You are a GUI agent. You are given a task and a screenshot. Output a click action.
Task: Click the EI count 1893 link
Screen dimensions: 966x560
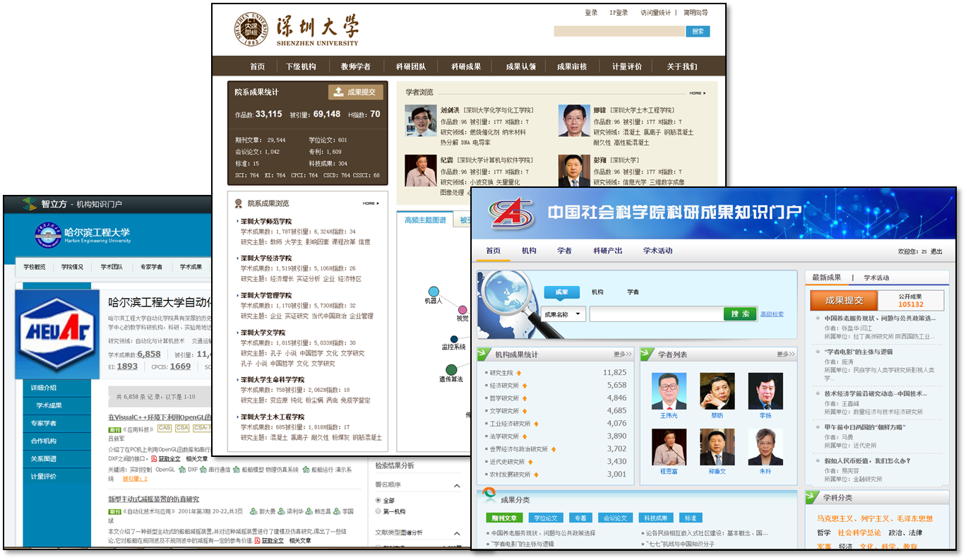pos(127,366)
